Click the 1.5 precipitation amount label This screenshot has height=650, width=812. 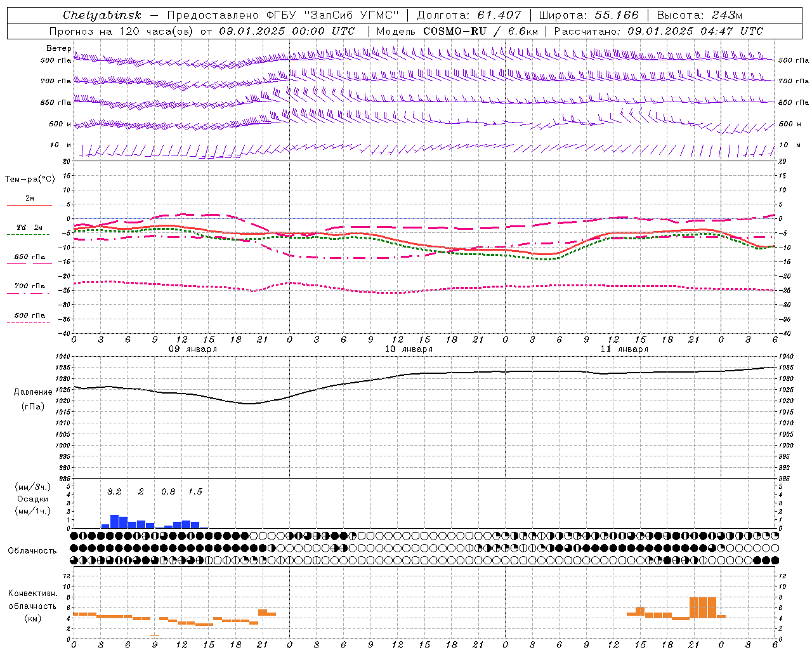click(x=195, y=491)
